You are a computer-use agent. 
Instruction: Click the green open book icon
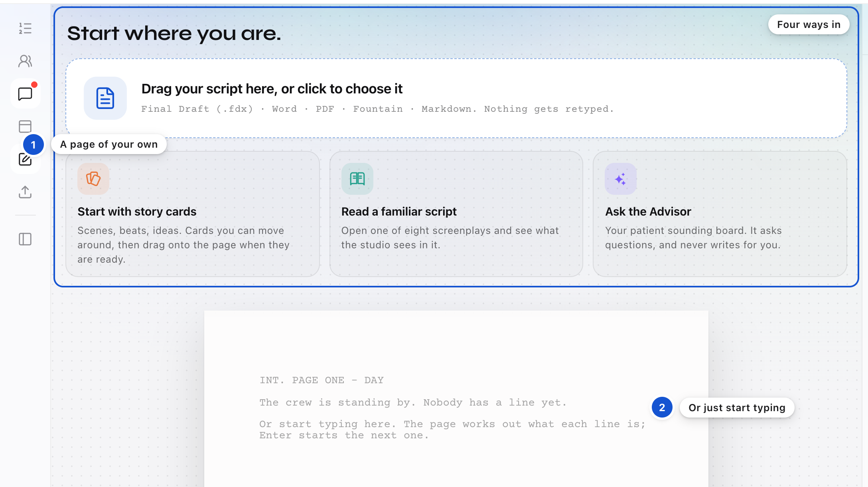(357, 179)
